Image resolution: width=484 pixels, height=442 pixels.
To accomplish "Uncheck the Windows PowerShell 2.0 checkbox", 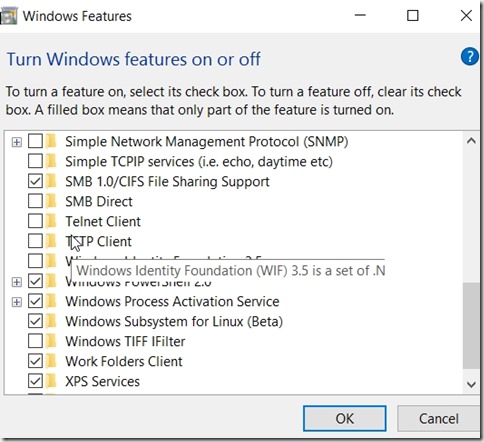I will (x=35, y=281).
